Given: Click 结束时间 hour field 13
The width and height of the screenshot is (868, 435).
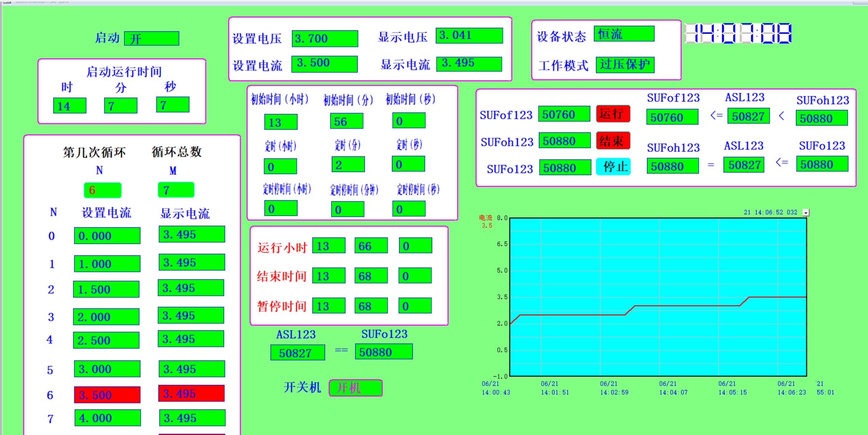Looking at the screenshot, I should pyautogui.click(x=329, y=275).
